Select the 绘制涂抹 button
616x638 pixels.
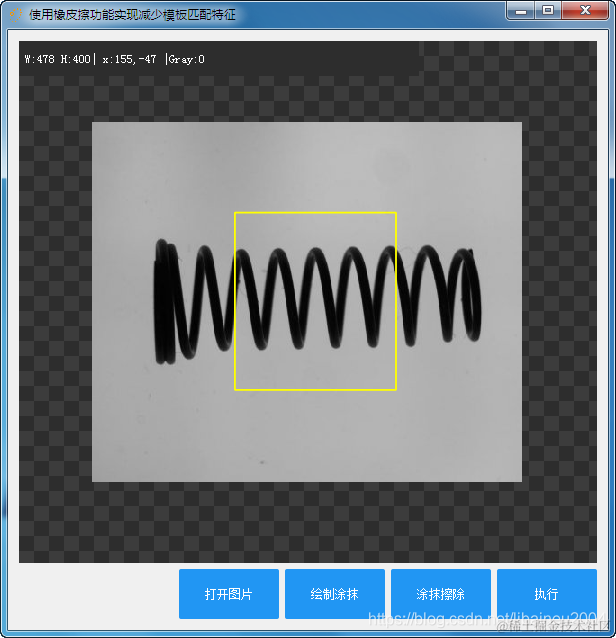point(335,594)
